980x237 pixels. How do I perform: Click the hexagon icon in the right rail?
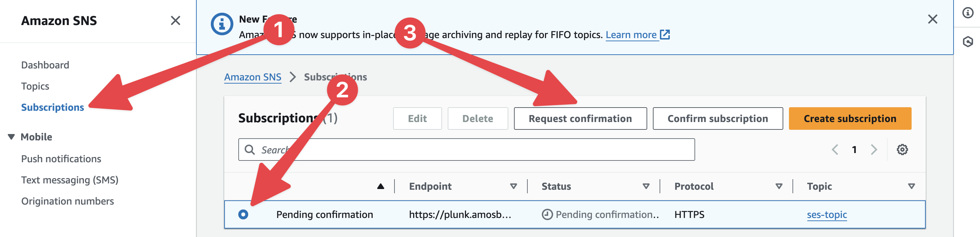click(x=968, y=42)
